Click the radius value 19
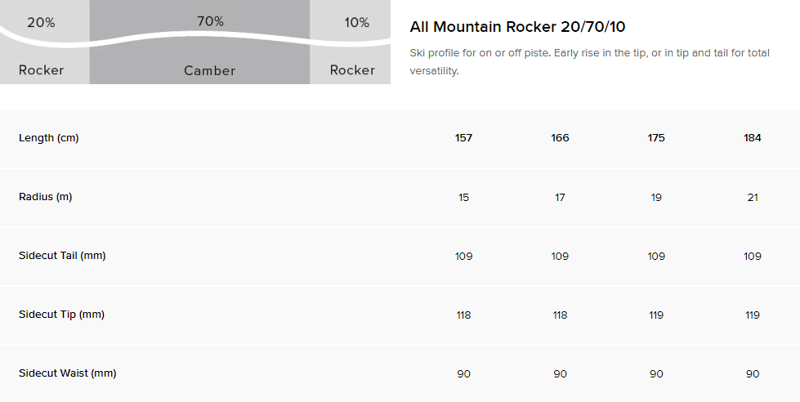800x402 pixels. (x=656, y=196)
